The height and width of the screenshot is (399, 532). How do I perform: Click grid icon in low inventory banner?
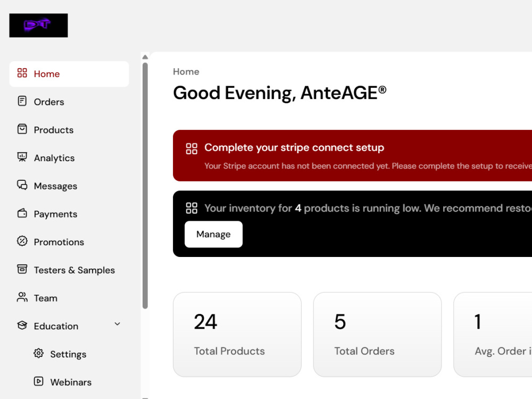tap(192, 208)
